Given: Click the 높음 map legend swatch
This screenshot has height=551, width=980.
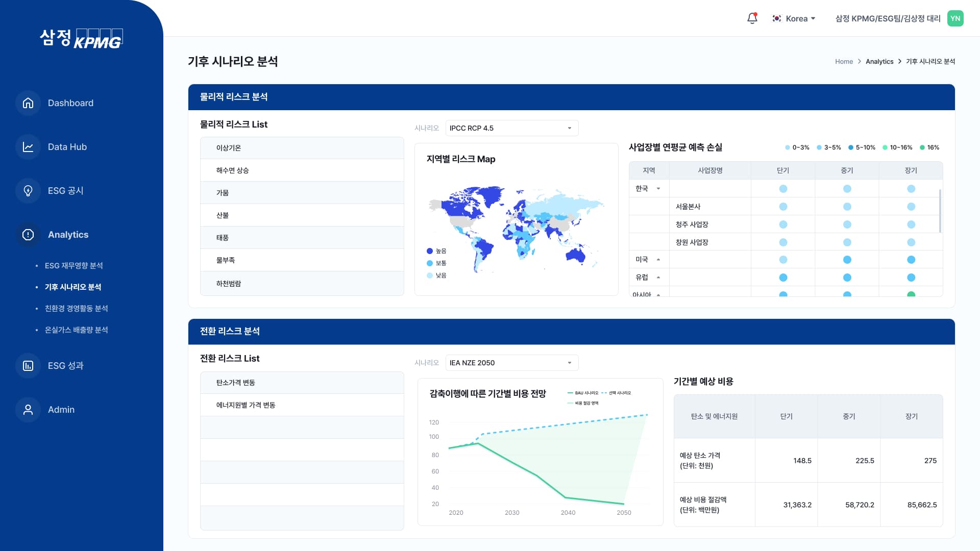Looking at the screenshot, I should pyautogui.click(x=430, y=251).
